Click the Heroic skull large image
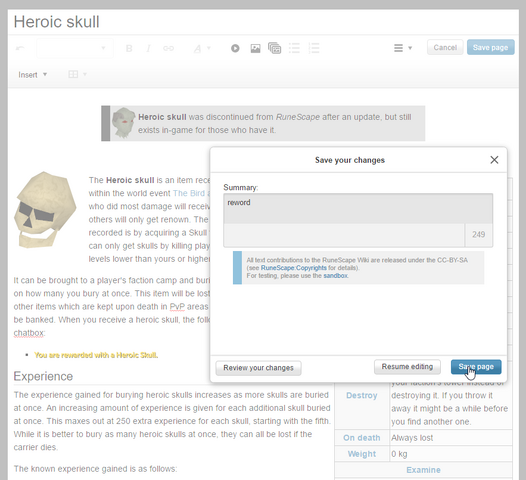 pyautogui.click(x=45, y=209)
